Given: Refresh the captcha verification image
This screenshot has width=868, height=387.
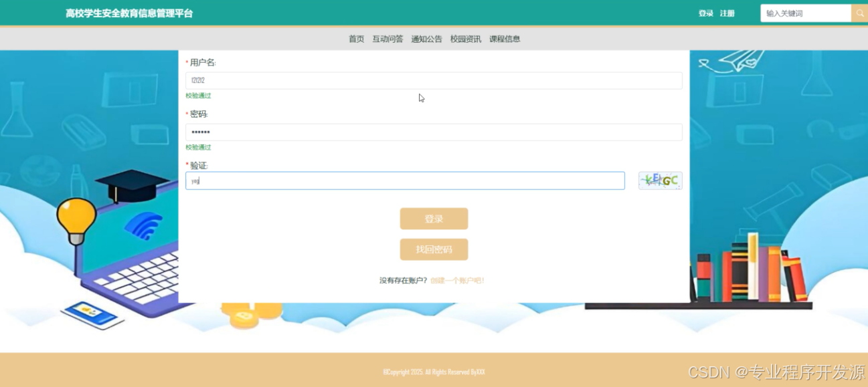Looking at the screenshot, I should point(660,180).
